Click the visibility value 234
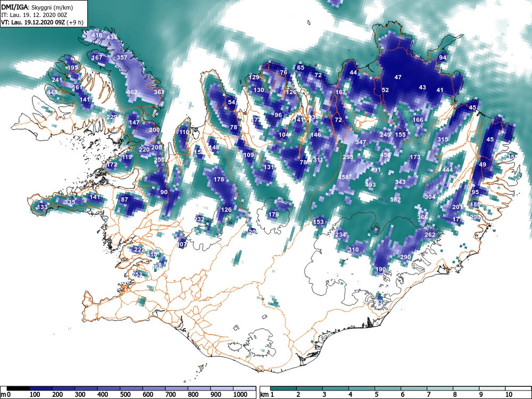This screenshot has height=399, width=532. pos(340,235)
